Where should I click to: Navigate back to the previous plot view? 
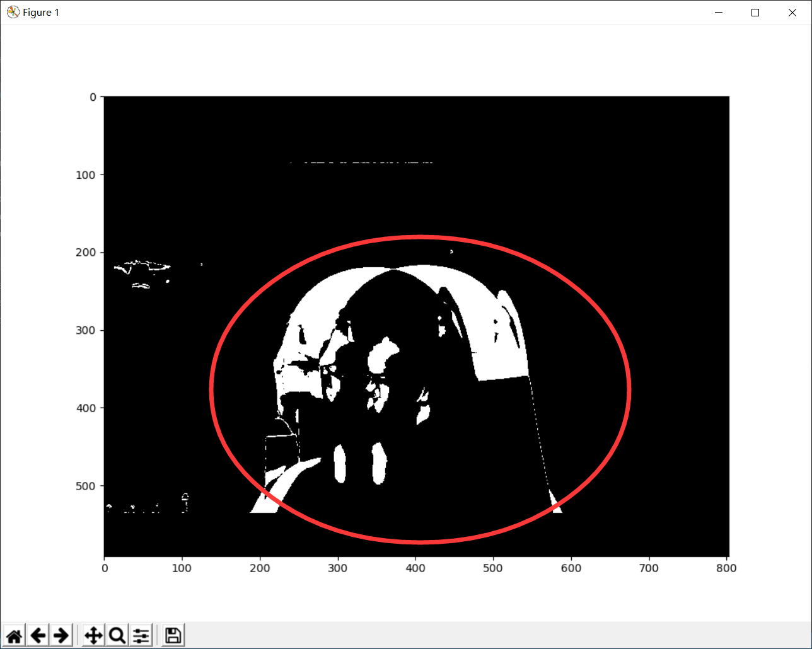pyautogui.click(x=38, y=635)
